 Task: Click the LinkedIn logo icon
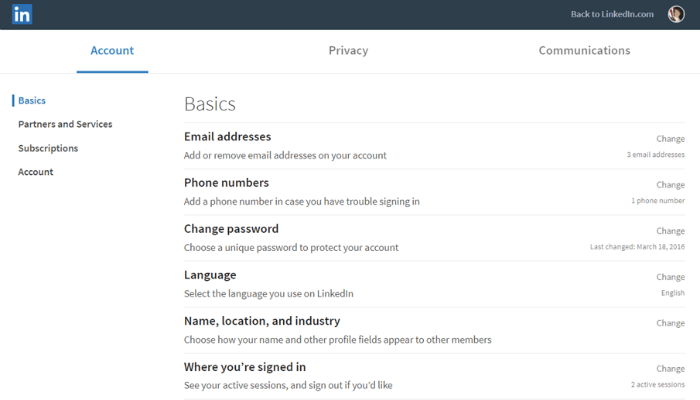[x=22, y=14]
